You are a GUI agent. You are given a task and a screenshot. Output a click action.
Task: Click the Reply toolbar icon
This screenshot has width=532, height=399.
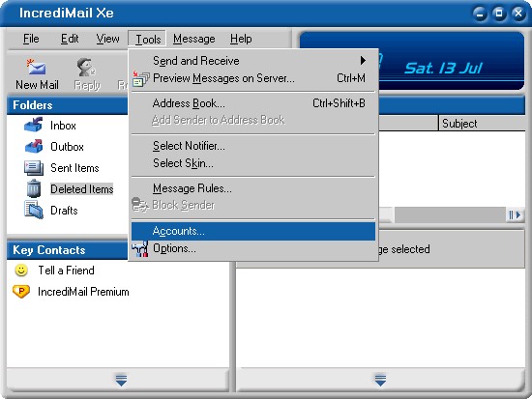[x=86, y=67]
